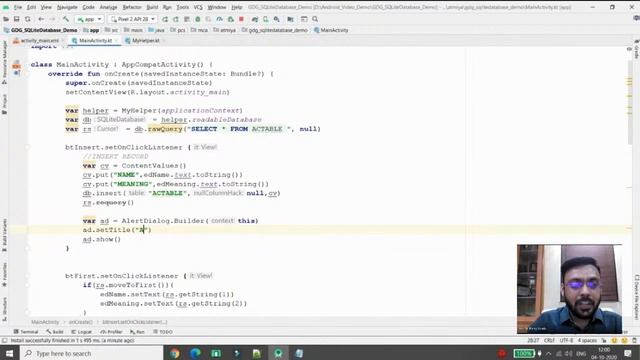Open the Build Variants side panel
Image resolution: width=640 pixels, height=360 pixels.
[4, 235]
